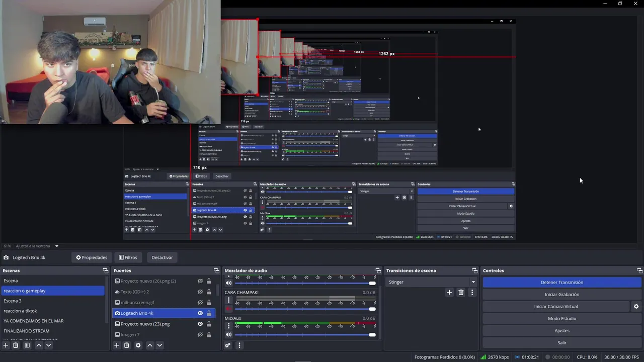This screenshot has height=362, width=644.
Task: Click Fotogramas Perdidos 0 (0.0%) status
Action: point(444,357)
